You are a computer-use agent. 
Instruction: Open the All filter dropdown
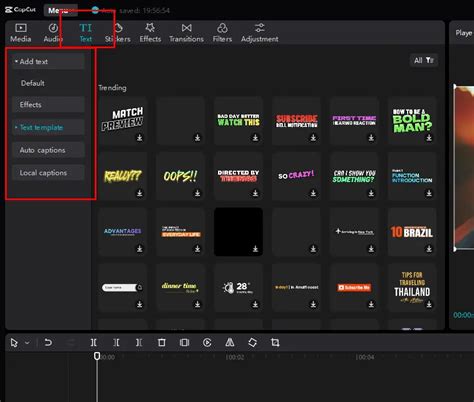click(424, 60)
